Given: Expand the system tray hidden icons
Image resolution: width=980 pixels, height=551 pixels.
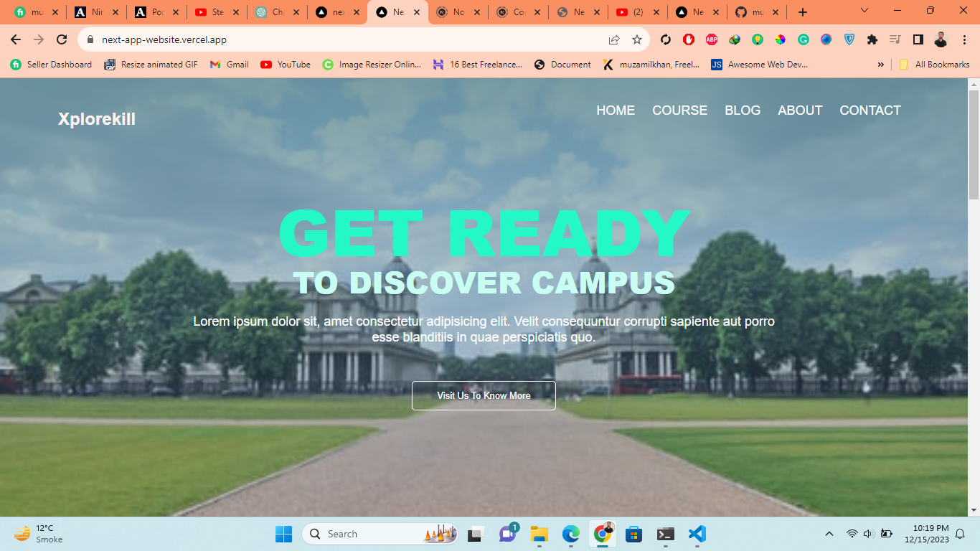Looking at the screenshot, I should click(x=829, y=534).
